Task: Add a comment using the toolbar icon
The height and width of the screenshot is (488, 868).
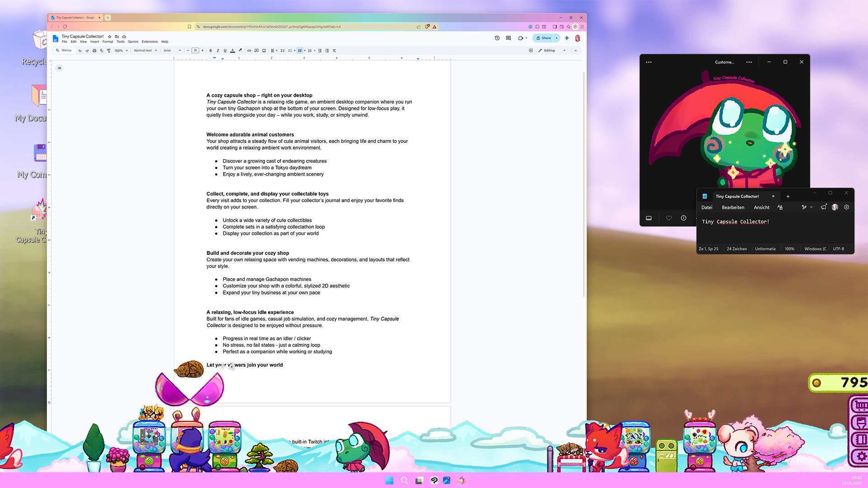Action: [256, 51]
